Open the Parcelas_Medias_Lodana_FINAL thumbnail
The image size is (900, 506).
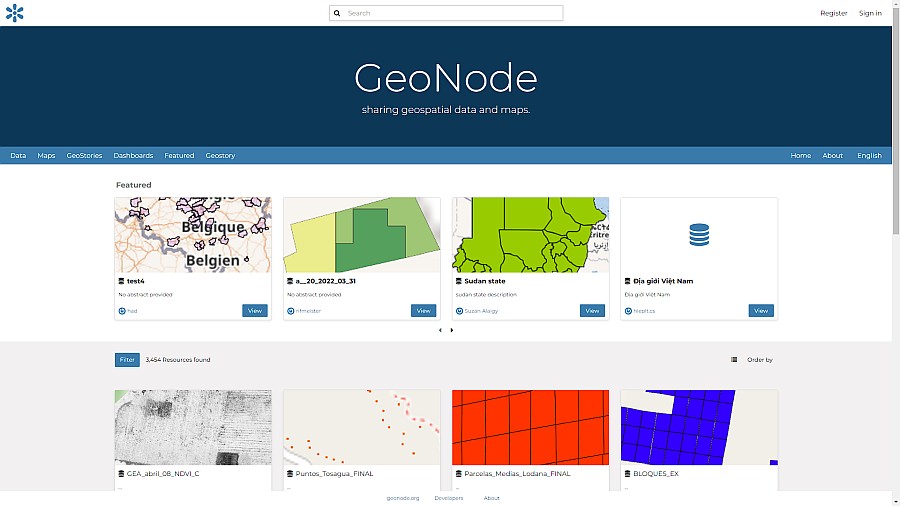pyautogui.click(x=530, y=427)
